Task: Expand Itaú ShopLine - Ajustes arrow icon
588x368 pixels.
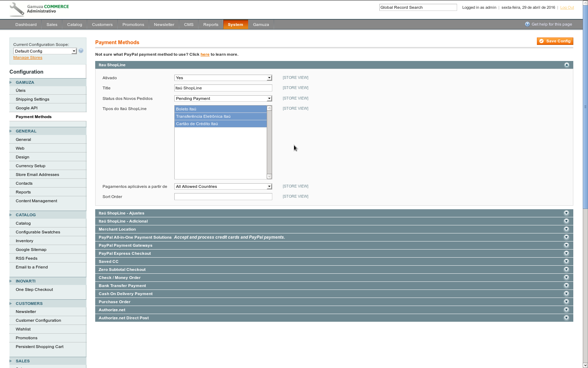Action: pyautogui.click(x=566, y=213)
